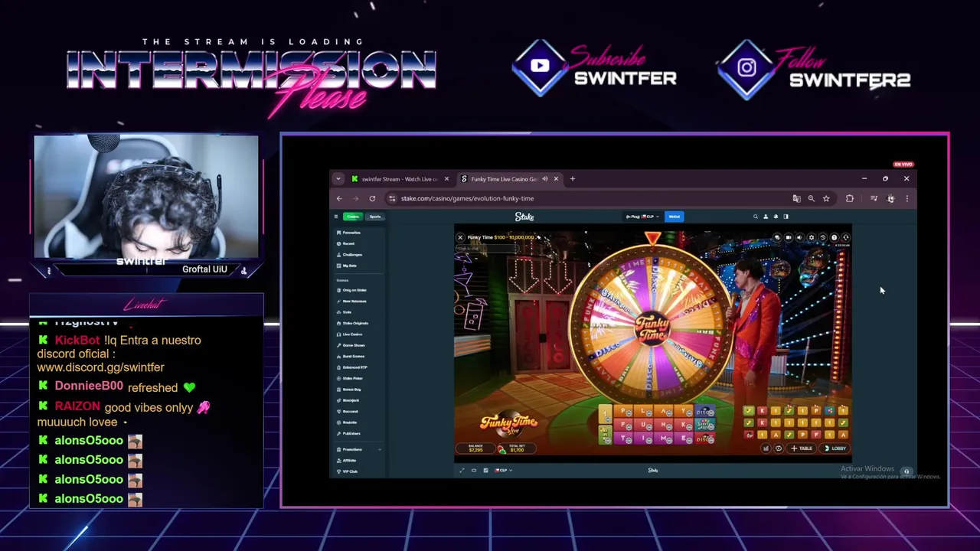
Task: Toggle the video camera icon in game toolbar
Action: (x=789, y=237)
